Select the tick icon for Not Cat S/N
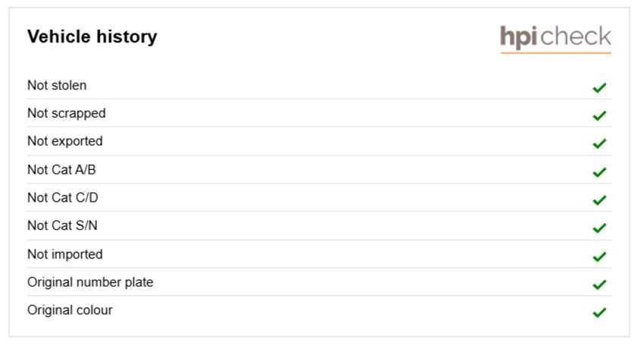 click(x=599, y=227)
